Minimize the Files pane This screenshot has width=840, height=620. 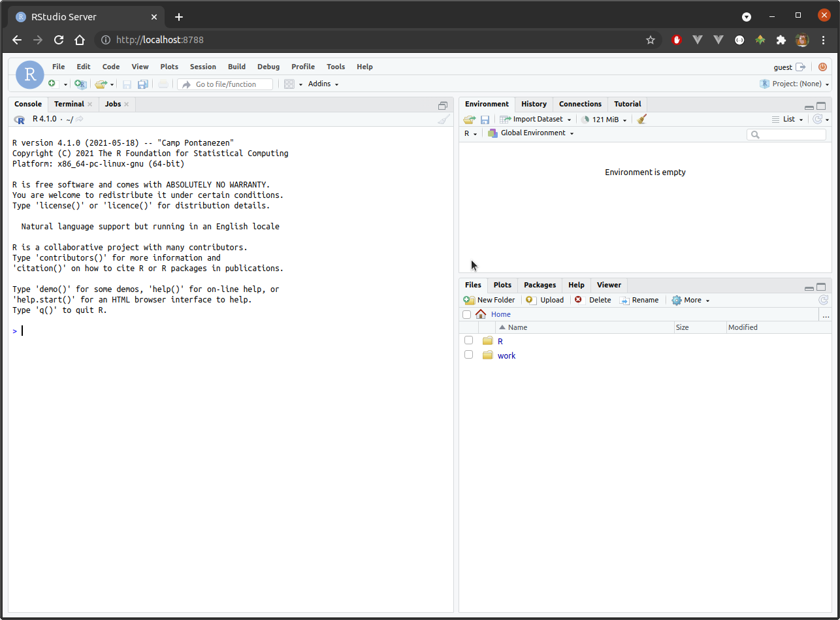pyautogui.click(x=809, y=287)
